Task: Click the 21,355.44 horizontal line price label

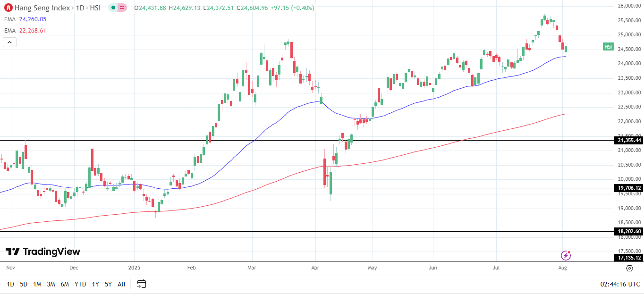Action: [x=628, y=140]
